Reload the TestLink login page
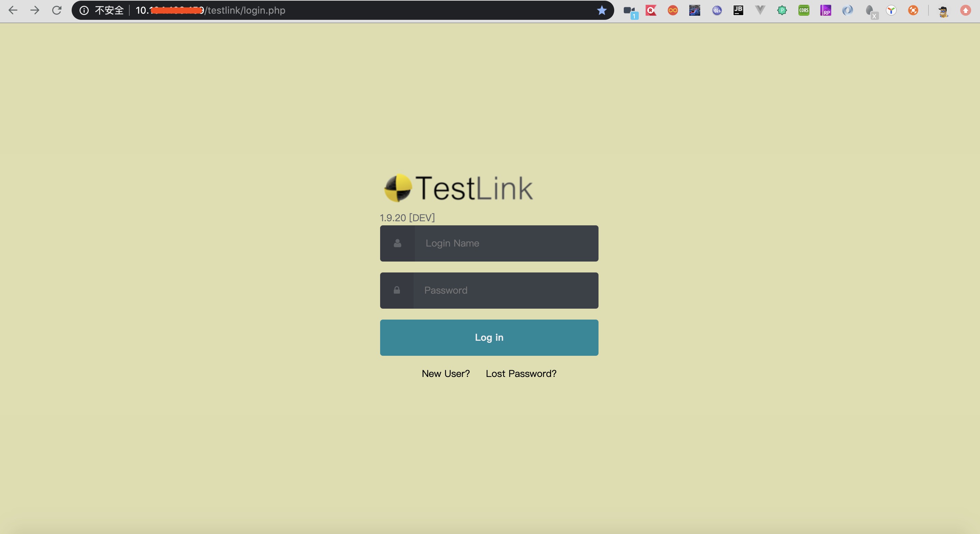Image resolution: width=980 pixels, height=534 pixels. coord(57,10)
